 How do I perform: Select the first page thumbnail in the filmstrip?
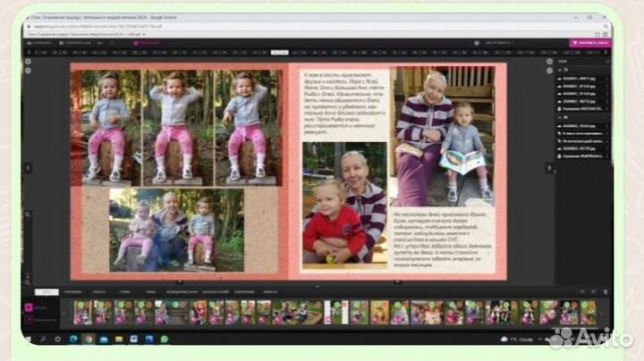click(x=81, y=312)
